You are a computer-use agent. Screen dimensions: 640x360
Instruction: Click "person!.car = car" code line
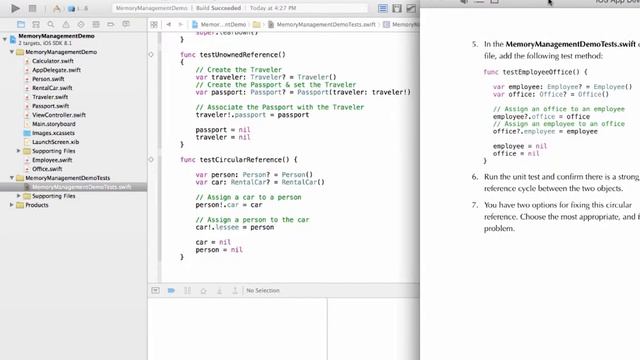point(229,205)
